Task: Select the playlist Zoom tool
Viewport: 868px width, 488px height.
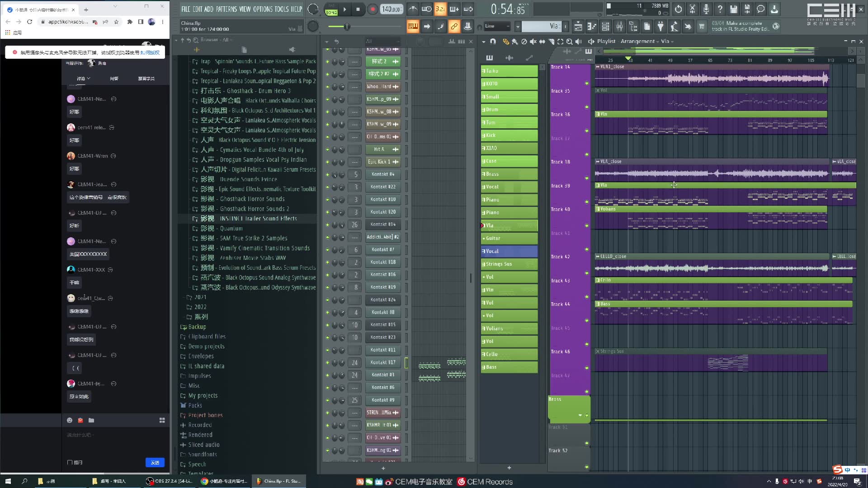Action: pos(570,42)
